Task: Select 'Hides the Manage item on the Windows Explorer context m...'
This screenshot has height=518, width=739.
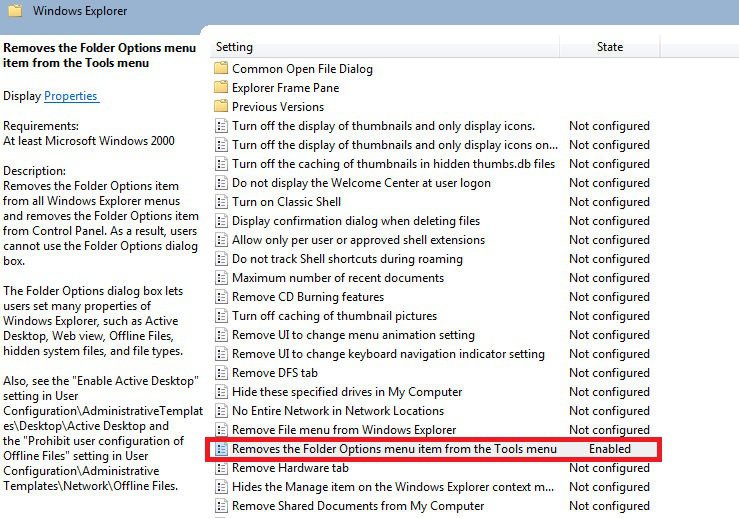Action: [x=393, y=487]
